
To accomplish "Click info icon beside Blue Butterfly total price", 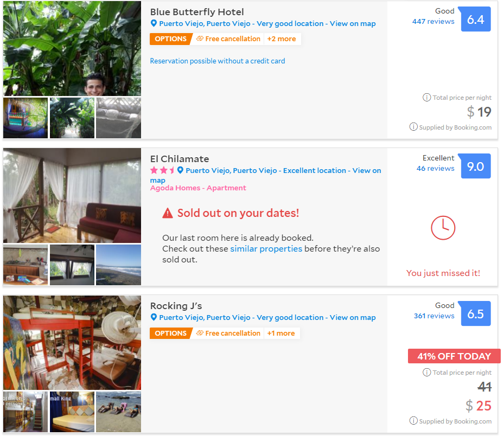I will click(426, 98).
